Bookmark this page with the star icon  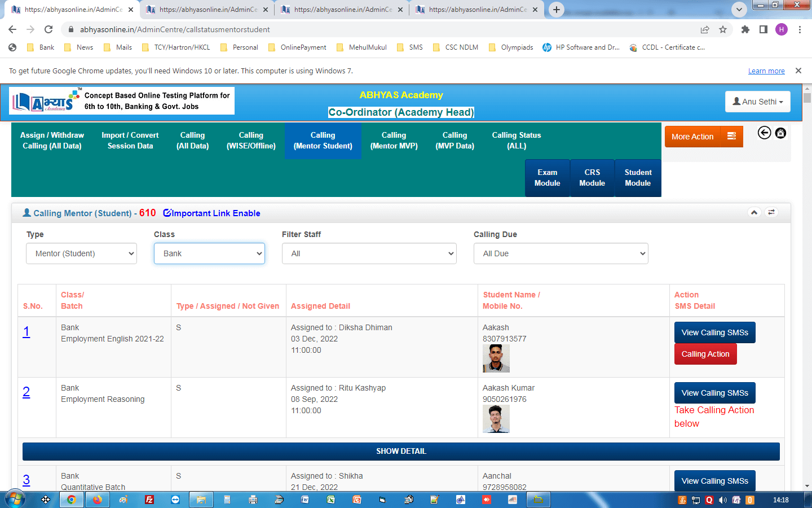pyautogui.click(x=723, y=29)
